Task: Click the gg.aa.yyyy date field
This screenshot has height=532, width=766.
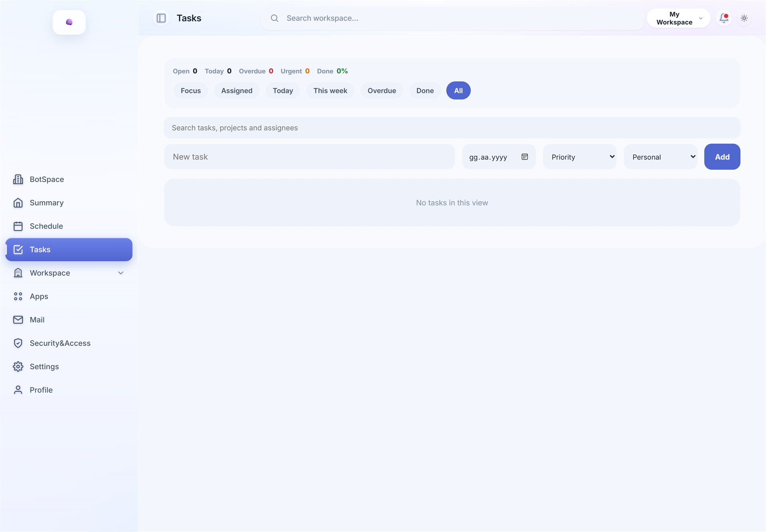Action: [499, 157]
